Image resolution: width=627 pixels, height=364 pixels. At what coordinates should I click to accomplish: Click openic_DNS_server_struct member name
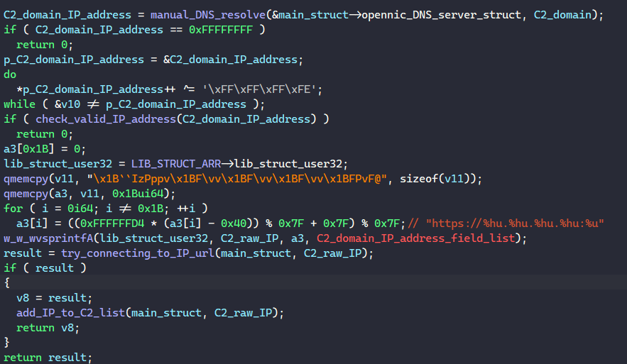(442, 15)
